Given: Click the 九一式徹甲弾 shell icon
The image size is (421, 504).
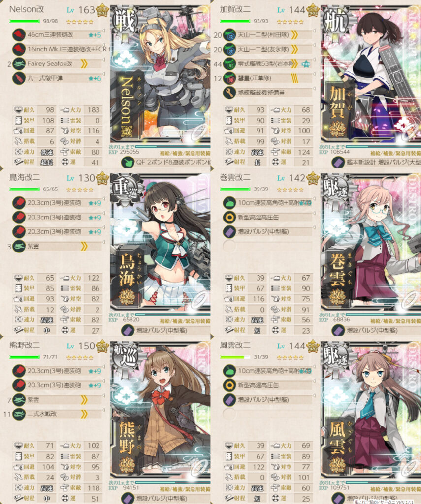Looking at the screenshot, I should 19,78.
